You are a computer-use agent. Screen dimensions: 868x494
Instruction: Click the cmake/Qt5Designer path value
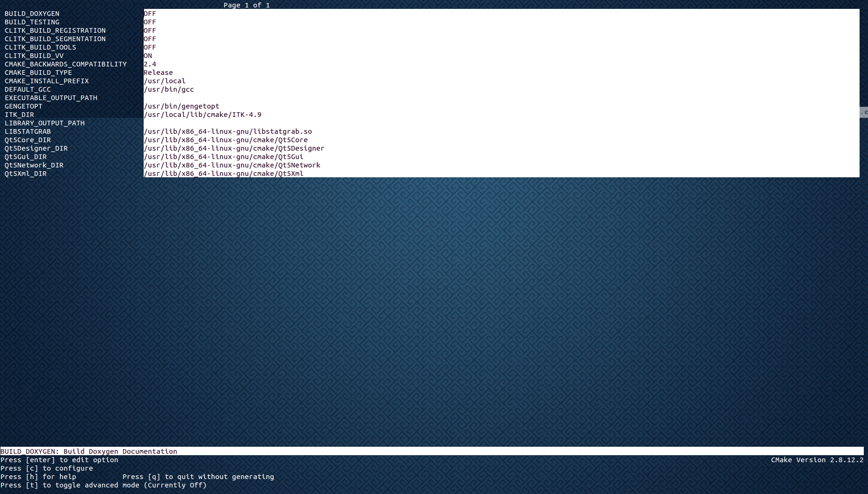click(234, 148)
